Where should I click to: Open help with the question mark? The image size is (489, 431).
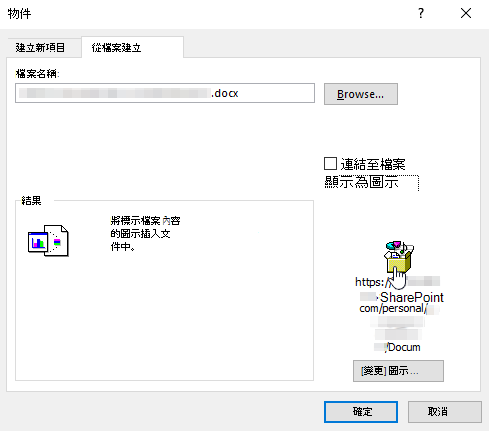coord(421,13)
